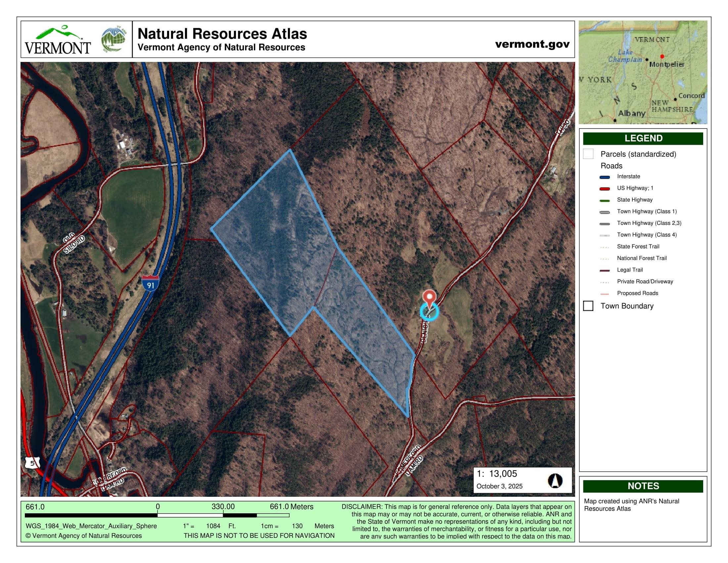Image resolution: width=728 pixels, height=563 pixels.
Task: Click the north arrow compass icon
Action: (555, 481)
